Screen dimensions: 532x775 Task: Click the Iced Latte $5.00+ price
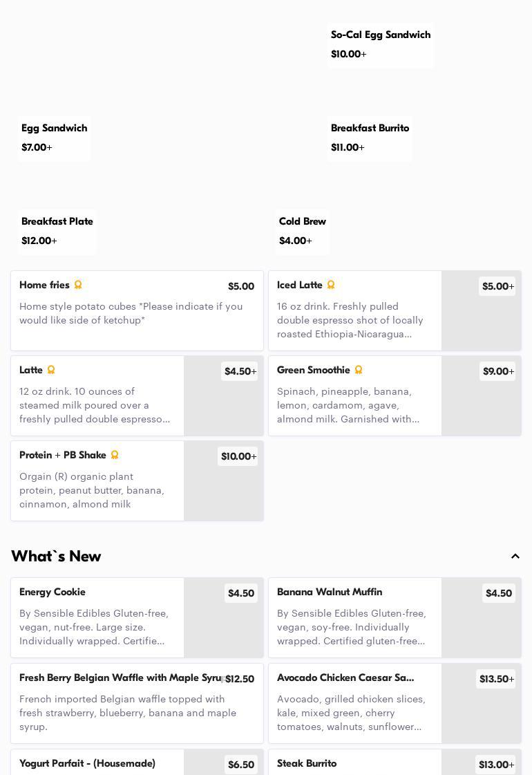(x=497, y=286)
